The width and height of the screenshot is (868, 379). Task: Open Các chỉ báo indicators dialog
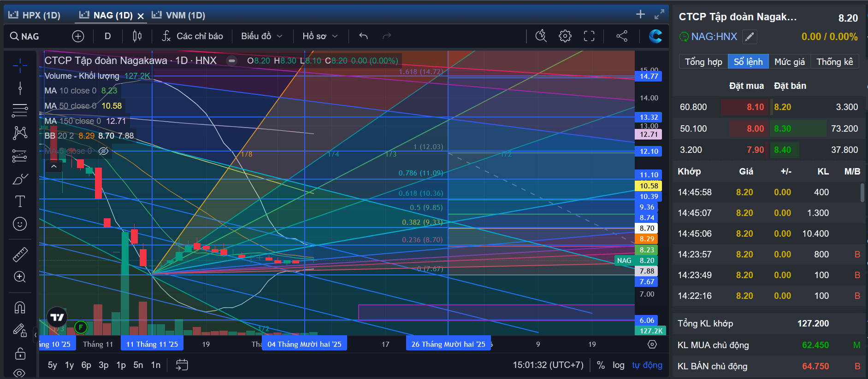click(x=193, y=36)
